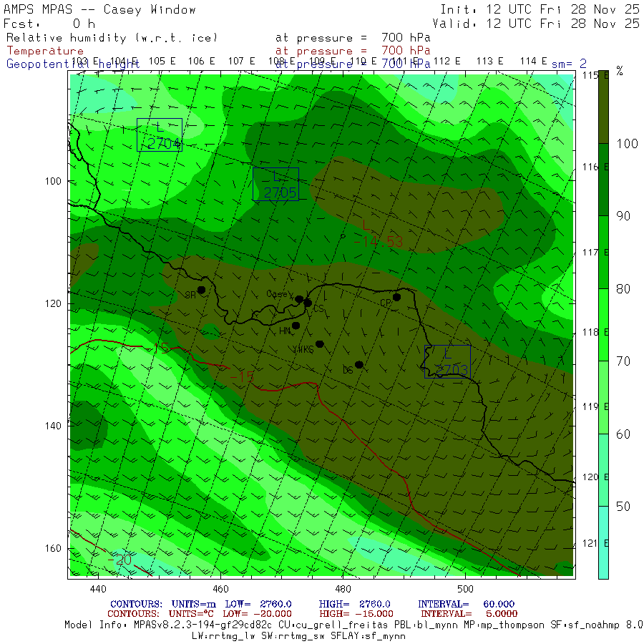The image size is (644, 644).
Task: Click the bottom axis tick label 460
Action: [220, 589]
